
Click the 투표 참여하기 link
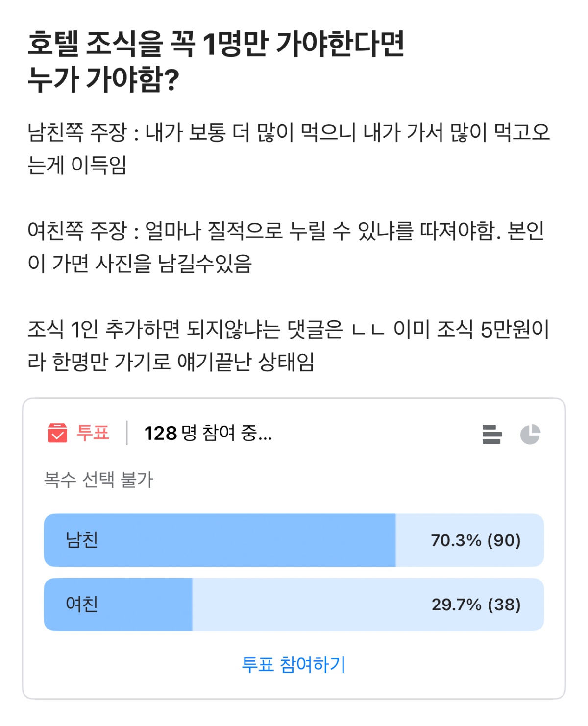pos(294,664)
